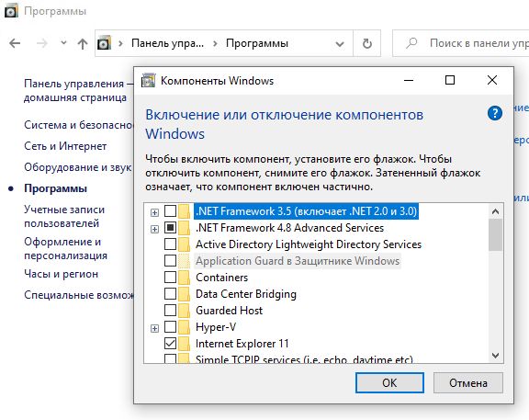529x420 pixels.
Task: Click the Control Panel icon in the address bar
Action: click(104, 43)
